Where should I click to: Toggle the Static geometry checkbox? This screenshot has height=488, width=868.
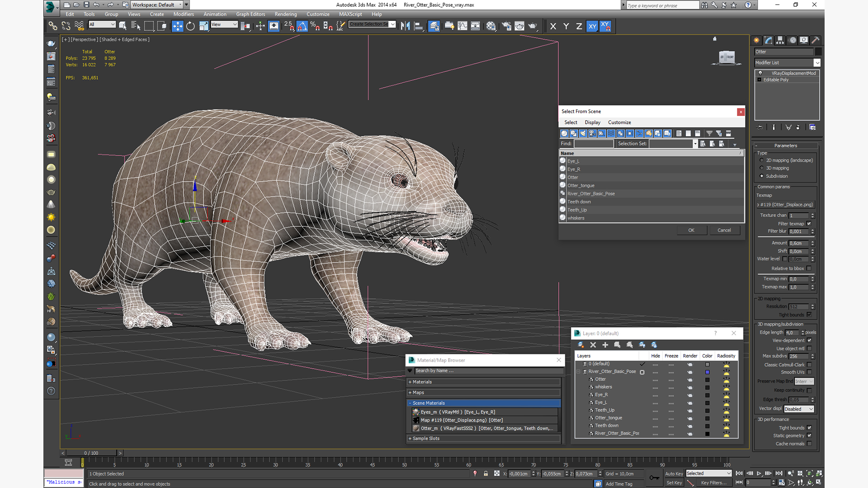coord(809,436)
